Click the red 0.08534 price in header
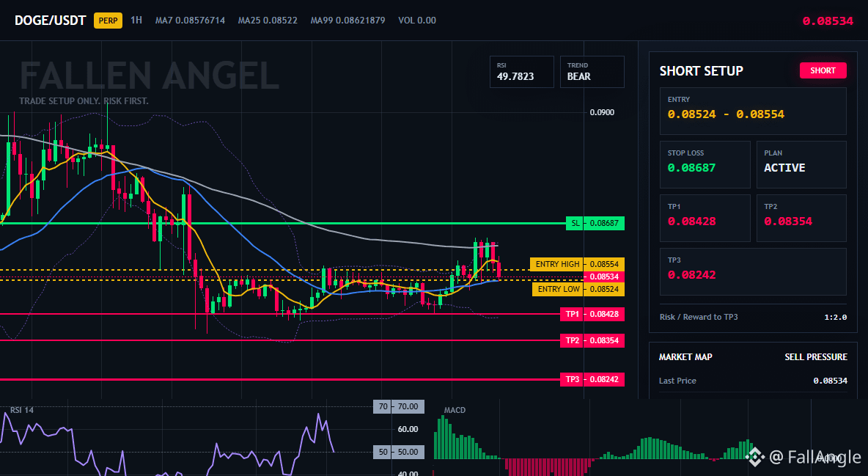 click(828, 21)
